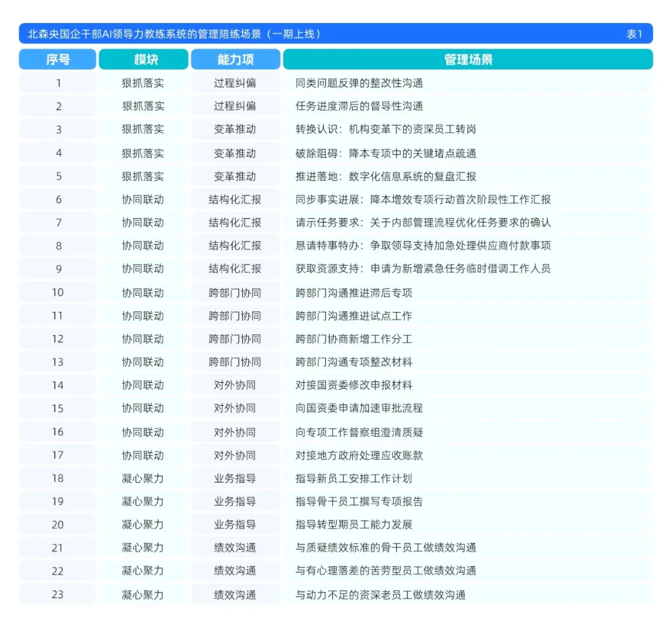Click the 表1 label in title bar
This screenshot has width=672, height=627.
click(634, 34)
